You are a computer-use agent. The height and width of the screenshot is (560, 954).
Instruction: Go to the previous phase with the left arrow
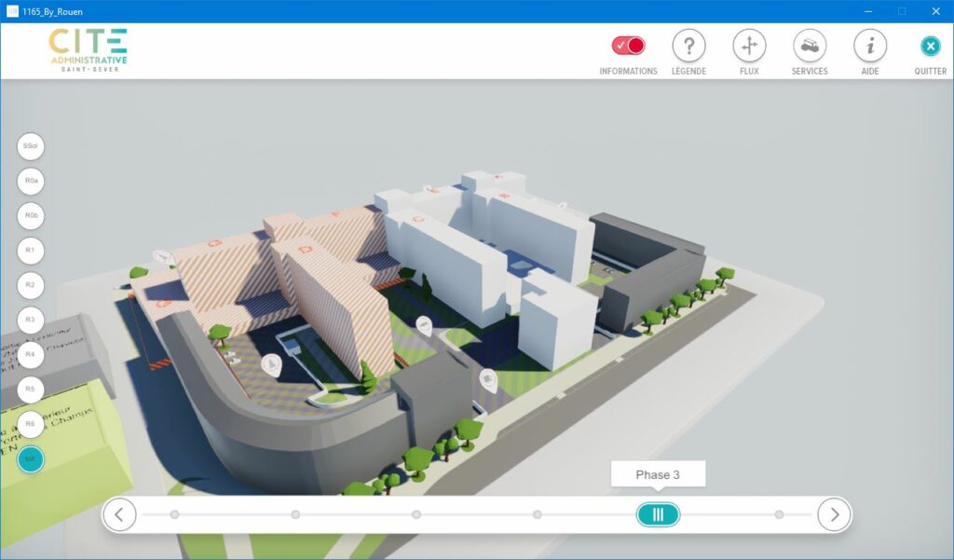pos(119,514)
